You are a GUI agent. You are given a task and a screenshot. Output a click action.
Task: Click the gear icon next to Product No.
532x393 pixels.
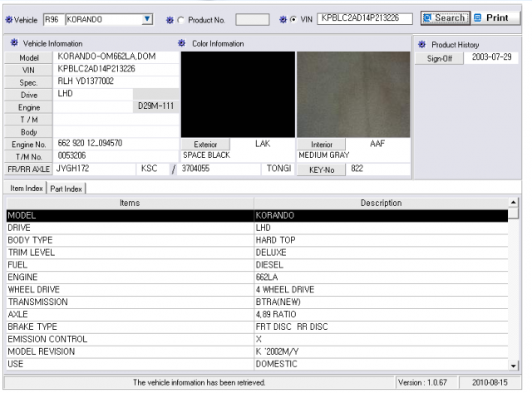170,20
